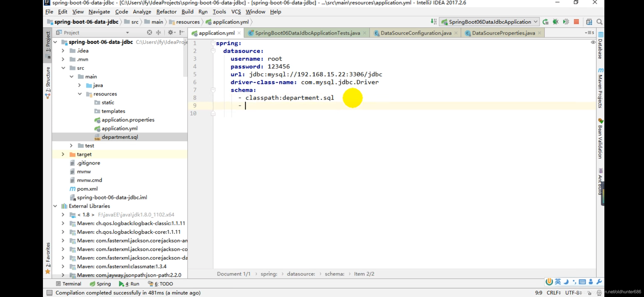644x297 pixels.
Task: Click the Make Project build icon
Action: pos(434,22)
